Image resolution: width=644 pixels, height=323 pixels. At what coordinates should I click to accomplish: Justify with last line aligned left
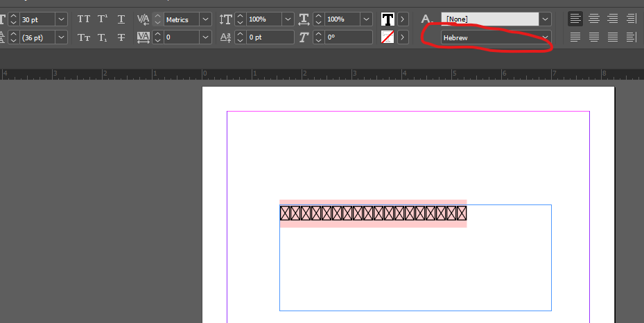(x=575, y=37)
